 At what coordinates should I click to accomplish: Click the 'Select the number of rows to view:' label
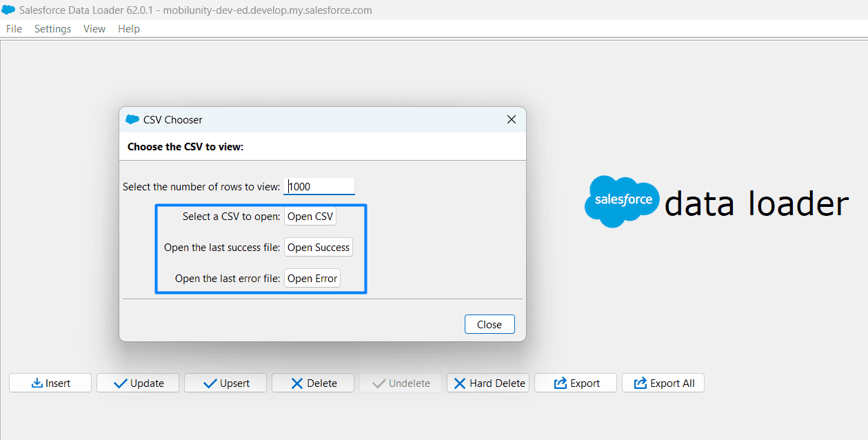coord(201,187)
